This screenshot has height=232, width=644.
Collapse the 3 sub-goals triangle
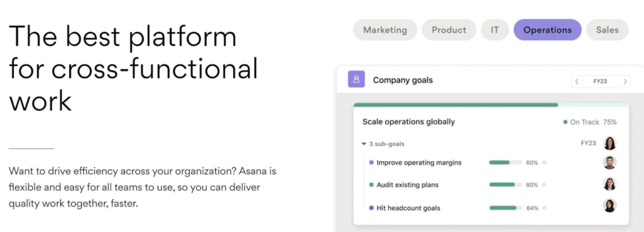click(364, 144)
